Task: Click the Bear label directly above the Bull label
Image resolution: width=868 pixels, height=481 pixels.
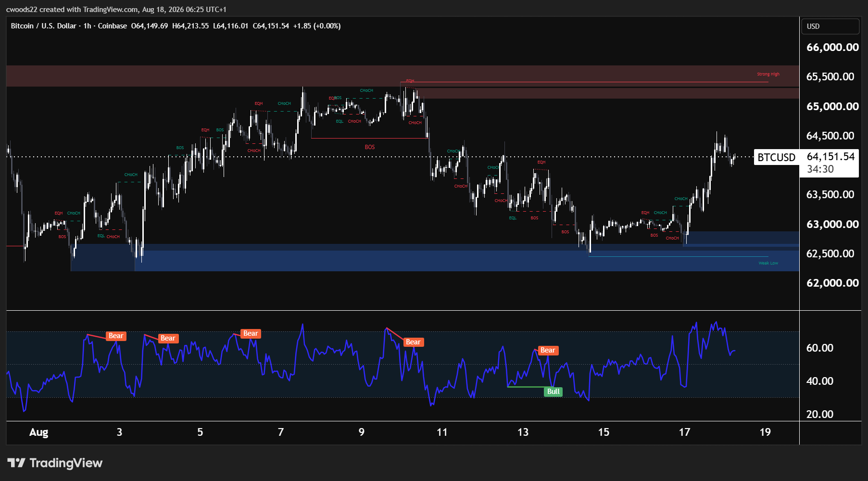Action: pyautogui.click(x=548, y=350)
